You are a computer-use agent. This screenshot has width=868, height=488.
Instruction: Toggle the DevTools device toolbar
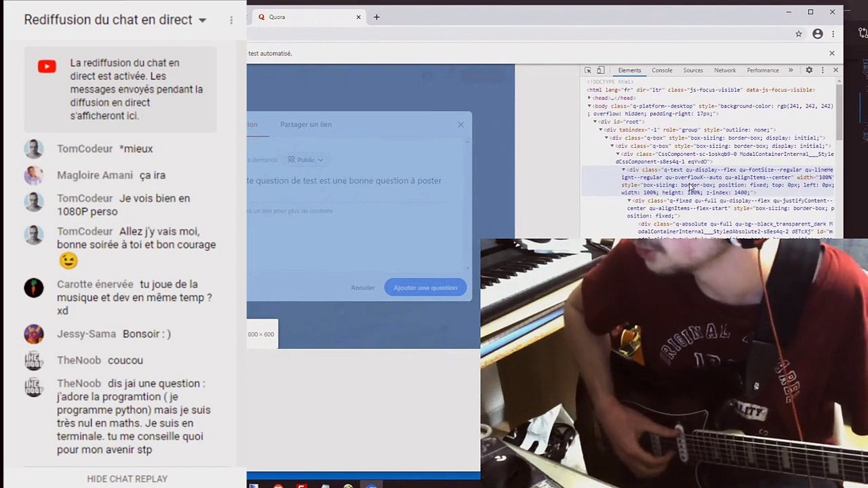[x=601, y=70]
